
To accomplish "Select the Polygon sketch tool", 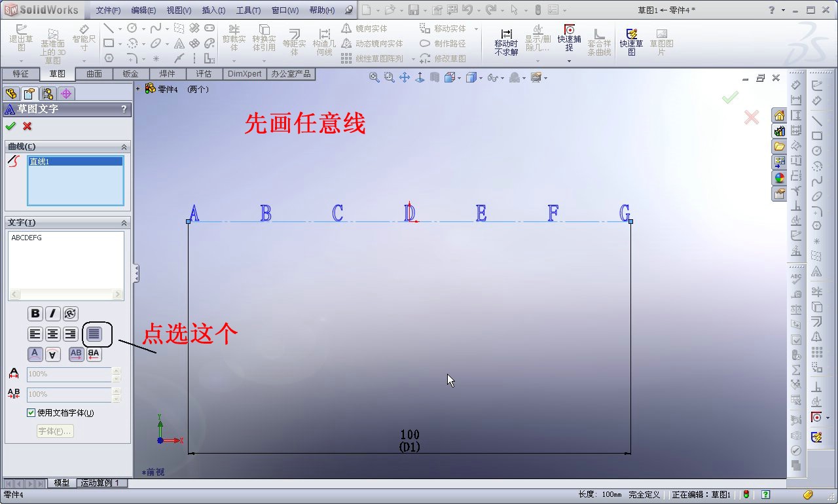I will coord(109,58).
